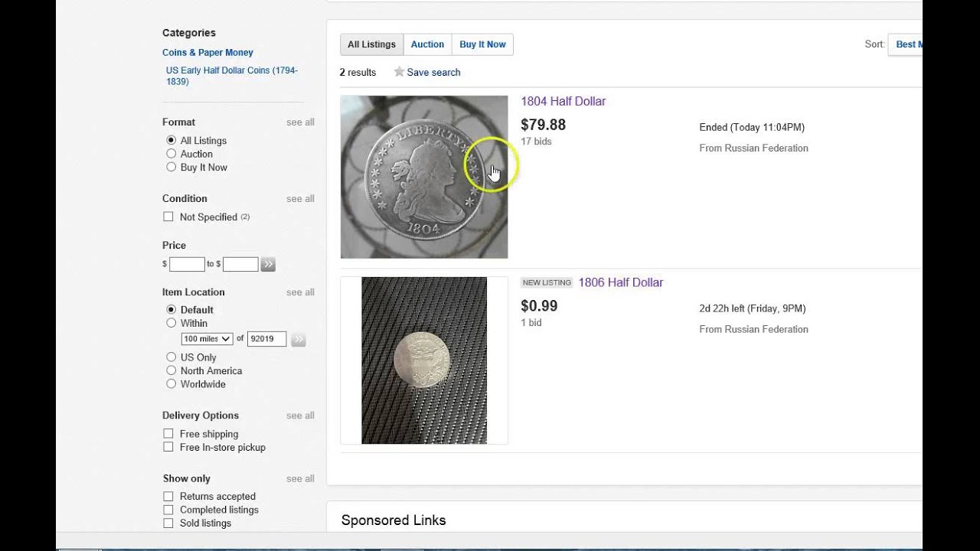980x551 pixels.
Task: Check the Returns accepted option
Action: 168,496
